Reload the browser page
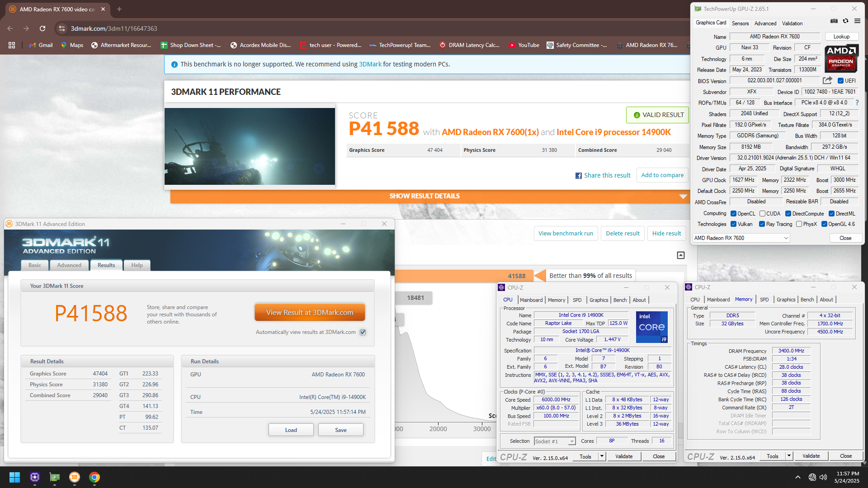The width and height of the screenshot is (868, 488). point(42,28)
